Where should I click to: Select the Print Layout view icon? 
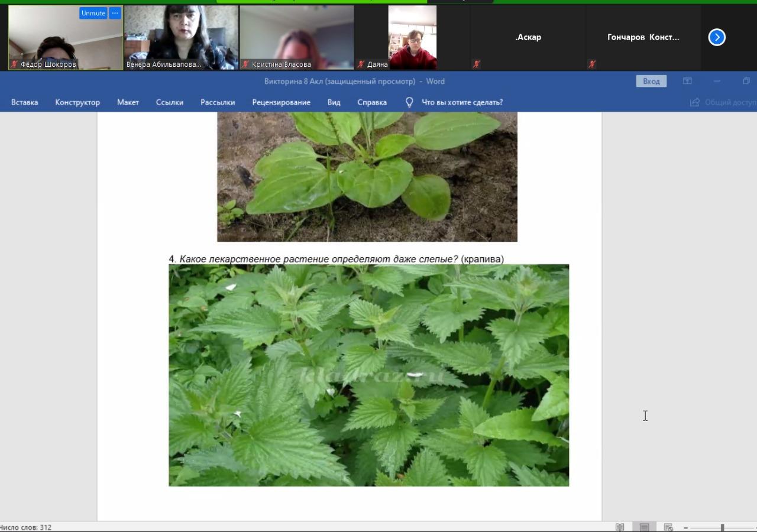pos(644,527)
